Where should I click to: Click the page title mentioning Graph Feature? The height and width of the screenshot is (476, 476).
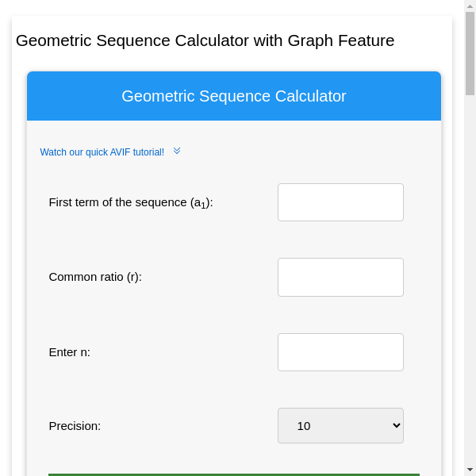pyautogui.click(x=205, y=40)
